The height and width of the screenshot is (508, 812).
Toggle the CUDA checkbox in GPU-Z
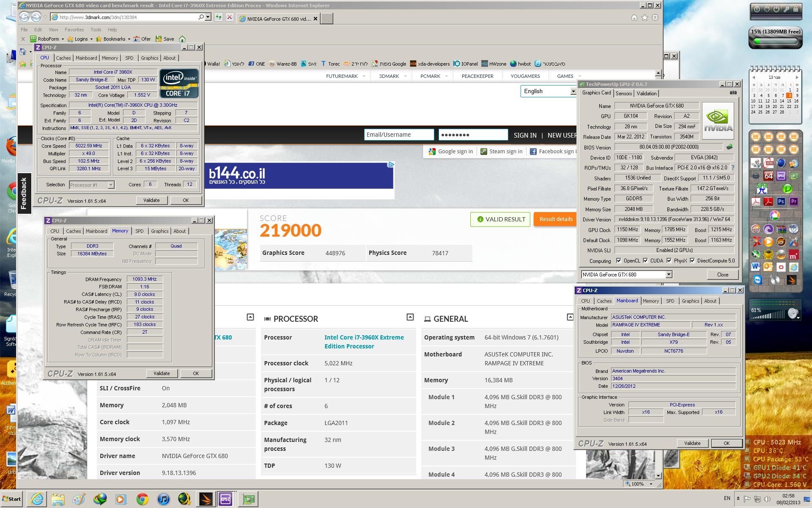(x=645, y=261)
